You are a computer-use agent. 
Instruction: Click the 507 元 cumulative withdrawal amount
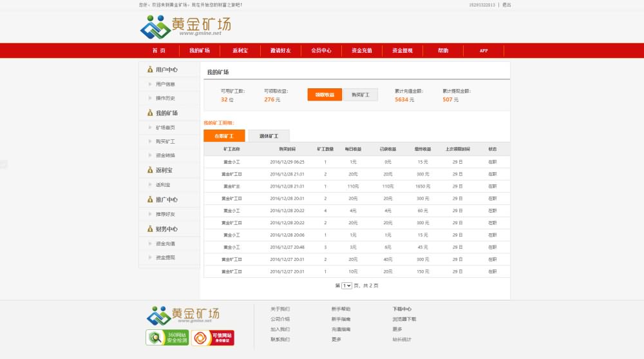(451, 99)
